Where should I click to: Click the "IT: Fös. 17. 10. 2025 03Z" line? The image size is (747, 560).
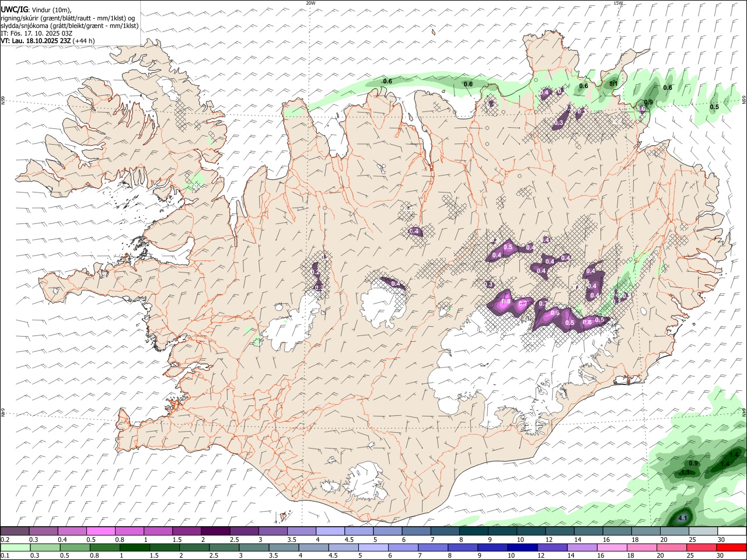click(x=37, y=33)
